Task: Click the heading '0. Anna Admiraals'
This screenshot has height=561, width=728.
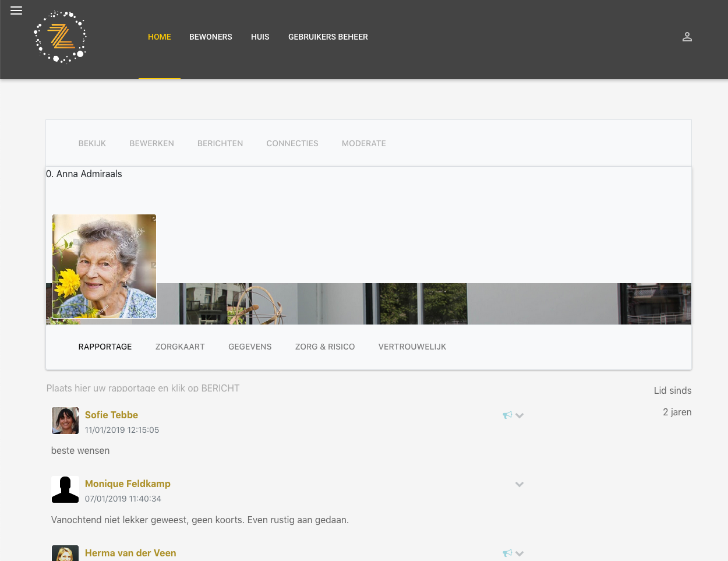Action: [84, 174]
